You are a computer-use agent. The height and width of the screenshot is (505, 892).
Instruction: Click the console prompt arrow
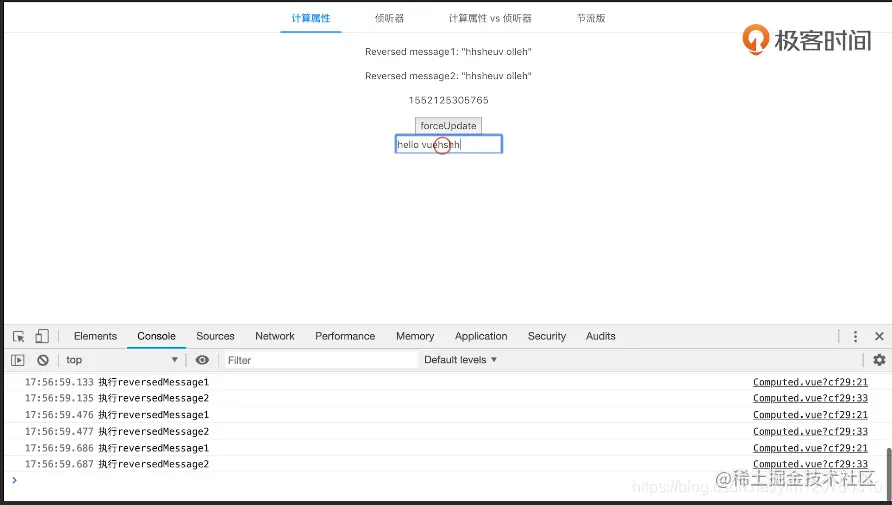[x=14, y=481]
